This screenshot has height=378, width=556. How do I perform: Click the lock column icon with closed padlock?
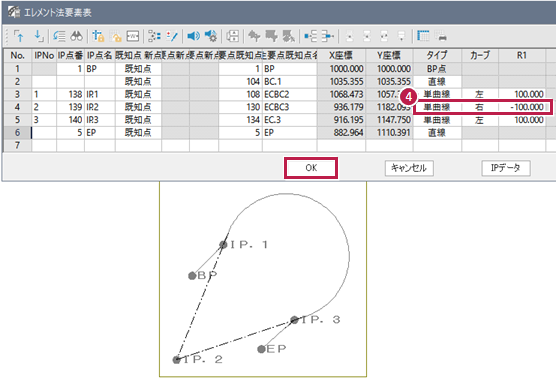[x=98, y=36]
